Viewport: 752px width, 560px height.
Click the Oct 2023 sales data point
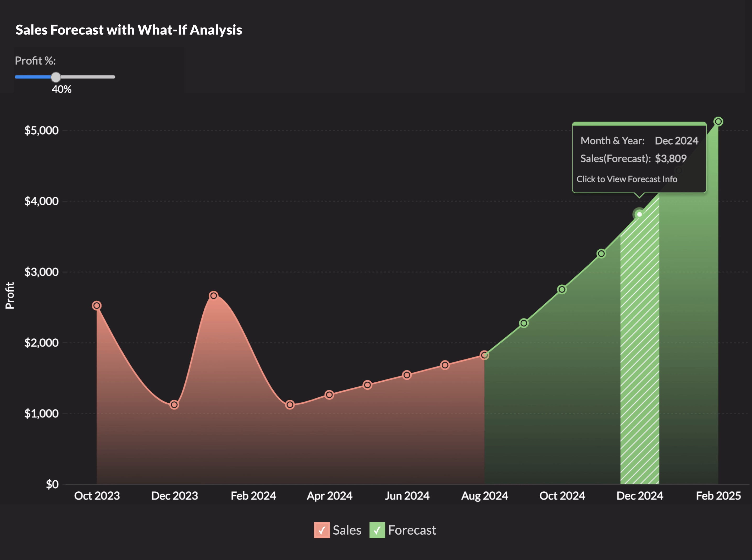(x=97, y=306)
